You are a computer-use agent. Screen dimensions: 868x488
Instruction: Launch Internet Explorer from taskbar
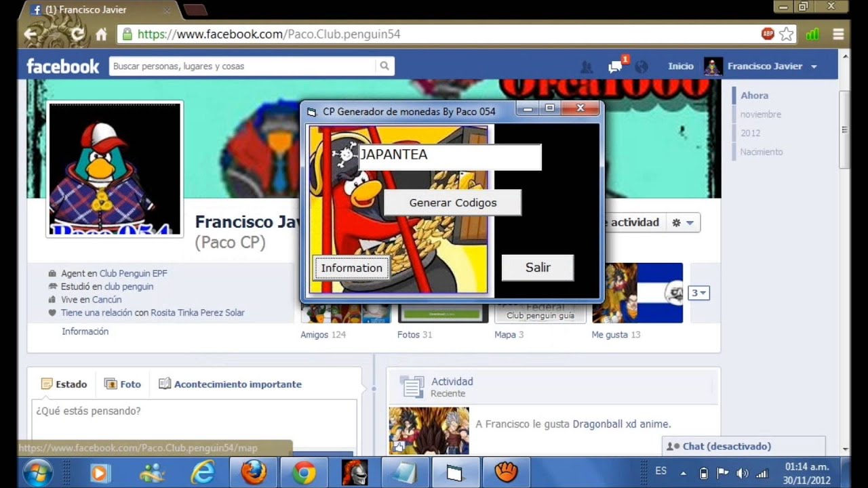(x=202, y=472)
